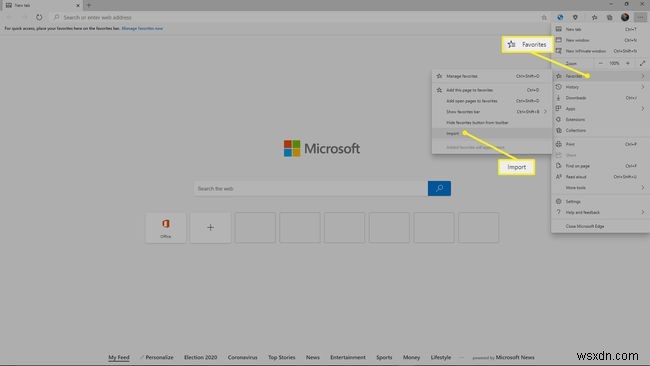The height and width of the screenshot is (366, 650).
Task: Select Manage favorites in submenu
Action: 492,76
